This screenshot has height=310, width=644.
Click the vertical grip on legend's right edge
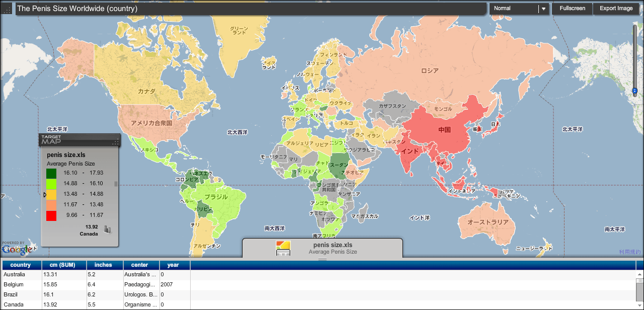pyautogui.click(x=116, y=184)
